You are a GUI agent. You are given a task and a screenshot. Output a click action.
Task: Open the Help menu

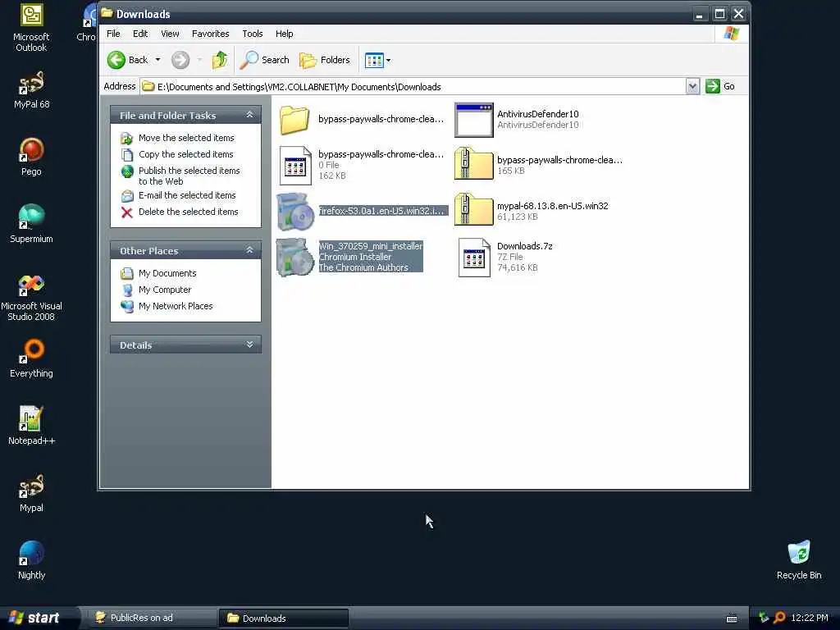[x=285, y=34]
